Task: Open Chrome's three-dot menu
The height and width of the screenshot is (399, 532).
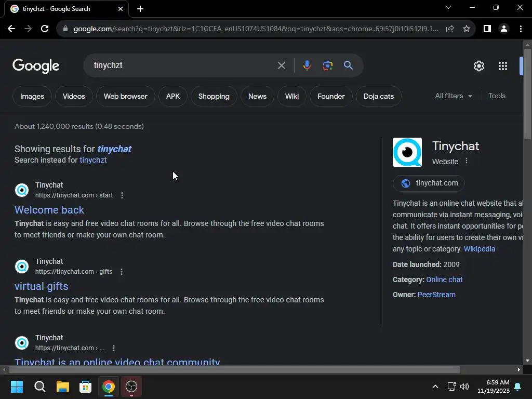Action: [521, 29]
